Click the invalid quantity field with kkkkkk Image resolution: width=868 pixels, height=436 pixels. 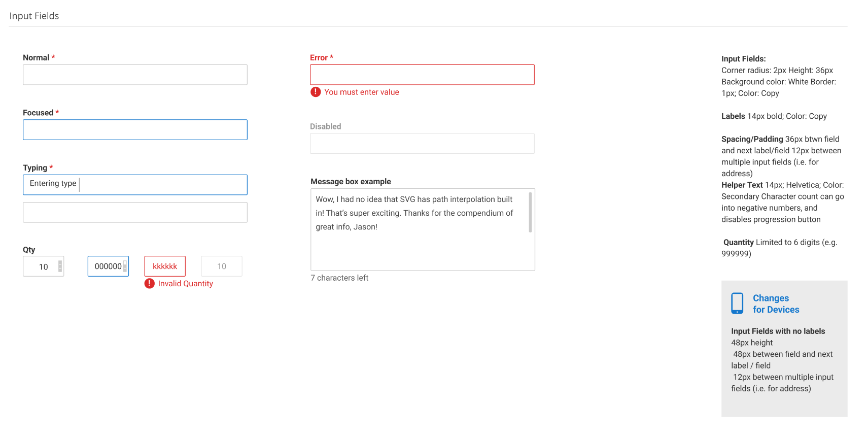click(x=165, y=266)
